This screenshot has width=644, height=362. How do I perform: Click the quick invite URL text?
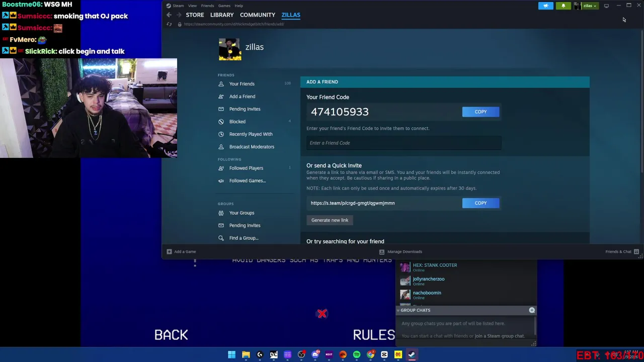tap(353, 203)
